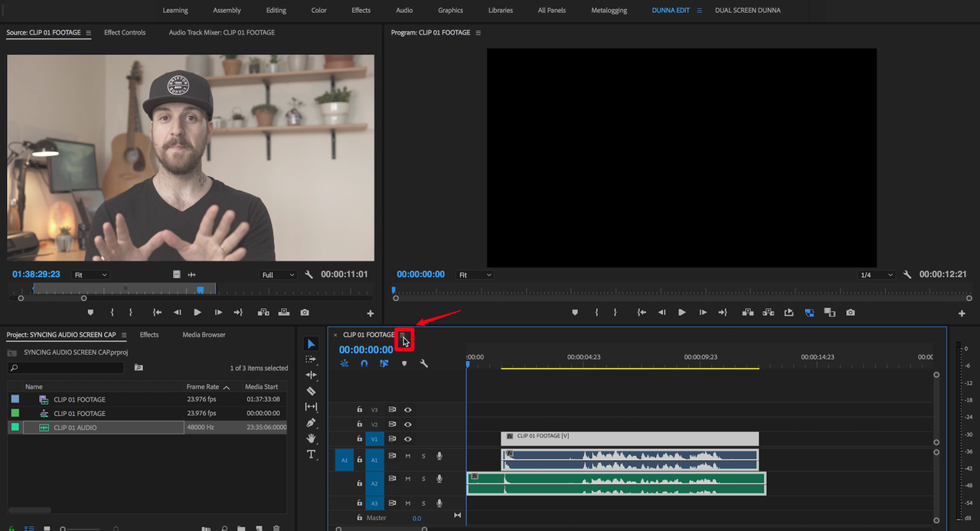The height and width of the screenshot is (531, 980).
Task: Open timeline wrench display settings
Action: click(423, 364)
